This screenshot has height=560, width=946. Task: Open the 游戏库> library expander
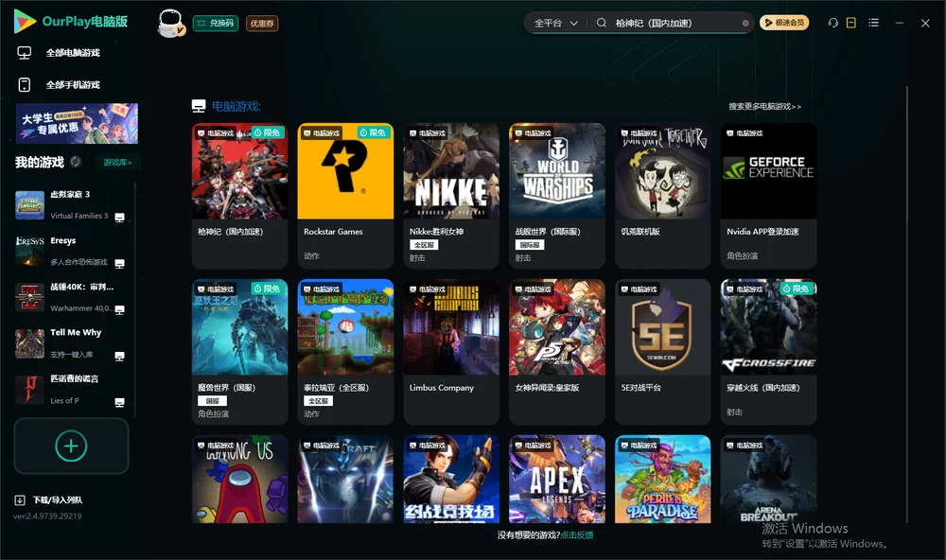117,162
